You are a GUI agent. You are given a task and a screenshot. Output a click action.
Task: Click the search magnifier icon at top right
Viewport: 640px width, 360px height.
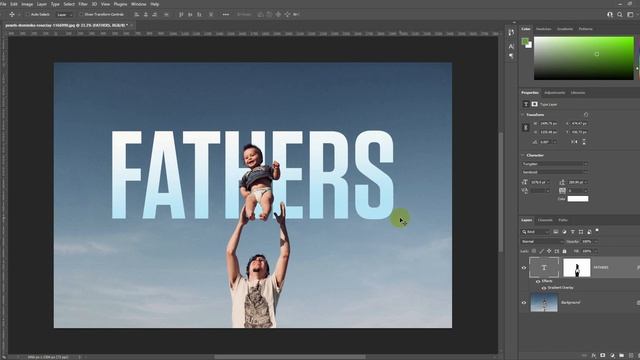click(x=620, y=14)
